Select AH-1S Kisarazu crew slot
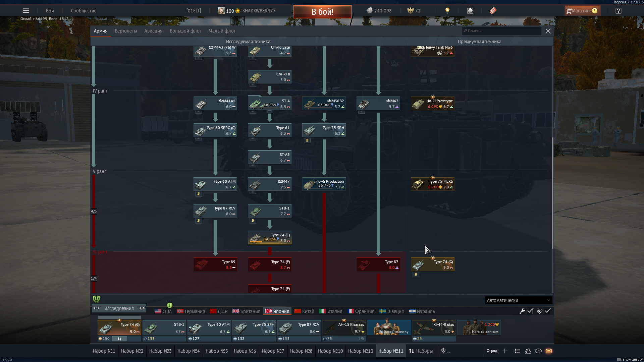 pos(344,327)
